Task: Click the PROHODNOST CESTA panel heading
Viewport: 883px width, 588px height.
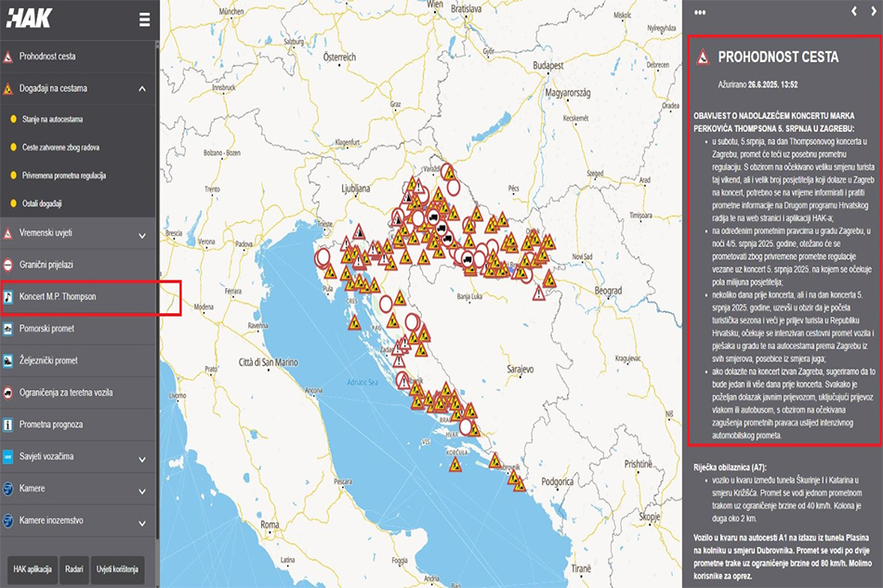Action: point(778,57)
